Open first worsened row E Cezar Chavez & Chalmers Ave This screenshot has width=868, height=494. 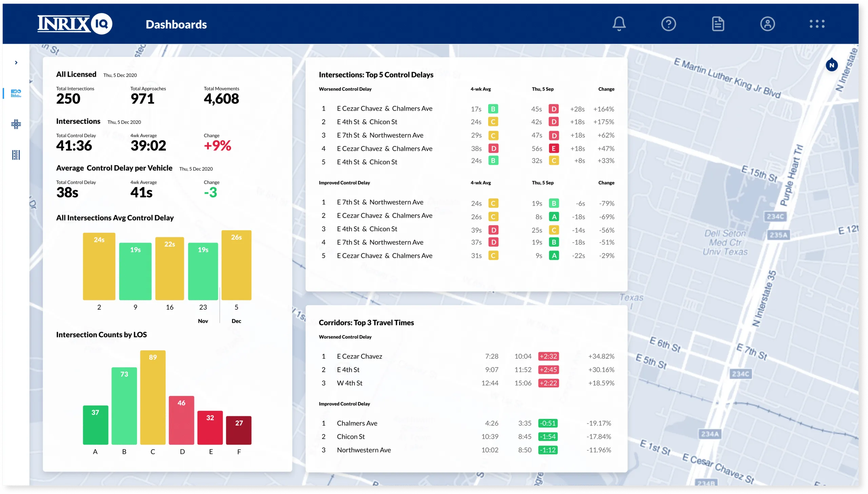384,109
